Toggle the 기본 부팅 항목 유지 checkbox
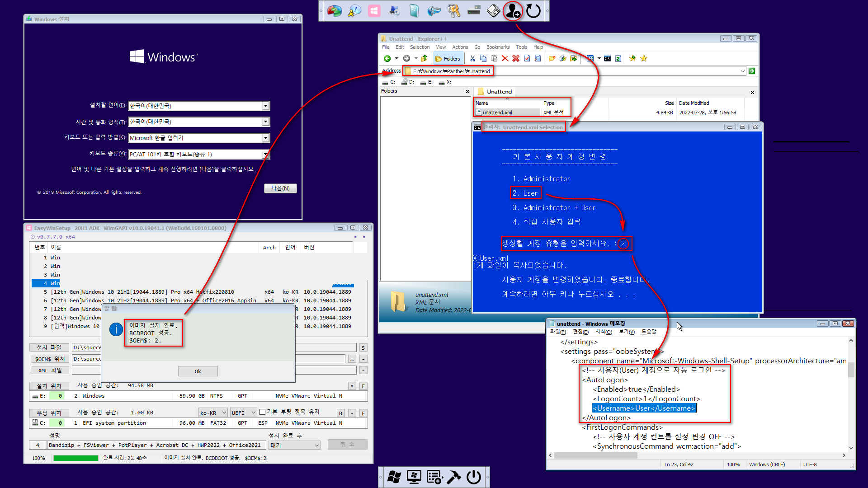This screenshot has height=488, width=868. click(x=262, y=412)
